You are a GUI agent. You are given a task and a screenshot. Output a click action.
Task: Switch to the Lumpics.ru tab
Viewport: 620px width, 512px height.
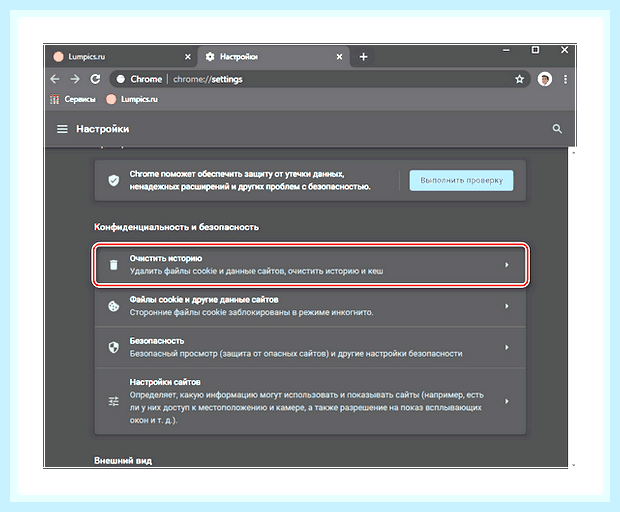(x=122, y=57)
